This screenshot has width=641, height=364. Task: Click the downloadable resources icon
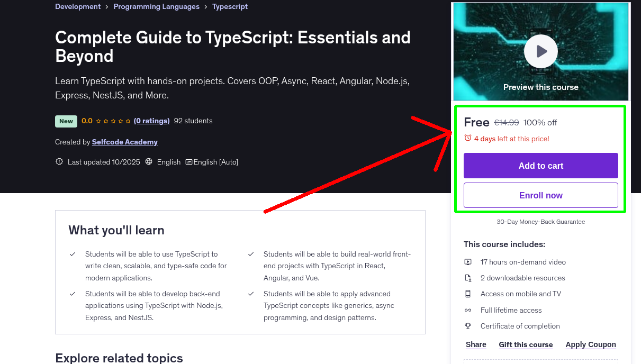(x=468, y=278)
